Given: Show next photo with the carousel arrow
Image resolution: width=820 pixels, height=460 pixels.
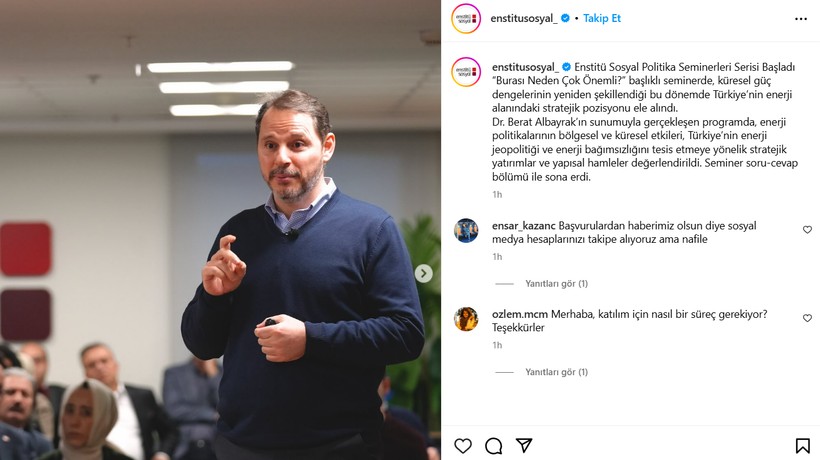Looking at the screenshot, I should (x=424, y=273).
